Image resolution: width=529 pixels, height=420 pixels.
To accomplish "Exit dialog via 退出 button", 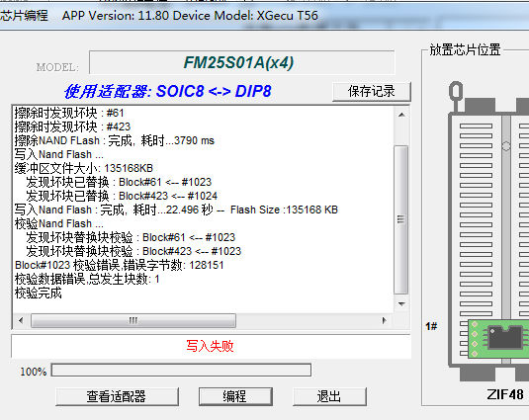I will pos(329,396).
